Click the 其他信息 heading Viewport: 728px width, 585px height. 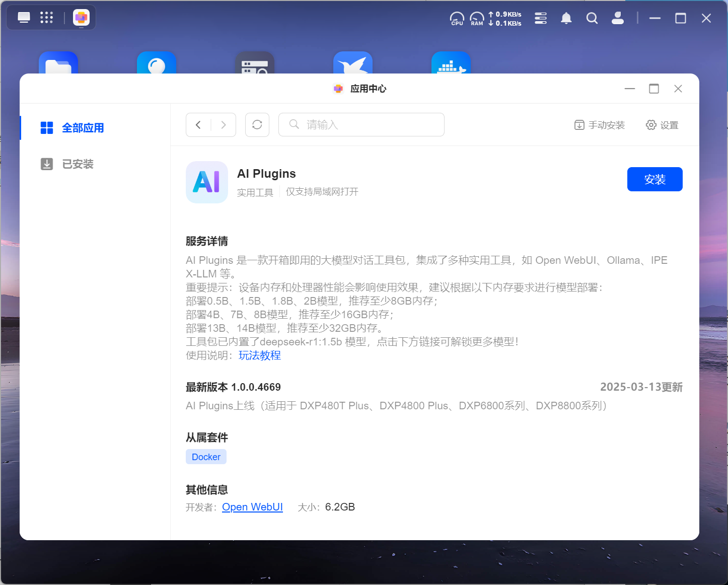coord(207,490)
